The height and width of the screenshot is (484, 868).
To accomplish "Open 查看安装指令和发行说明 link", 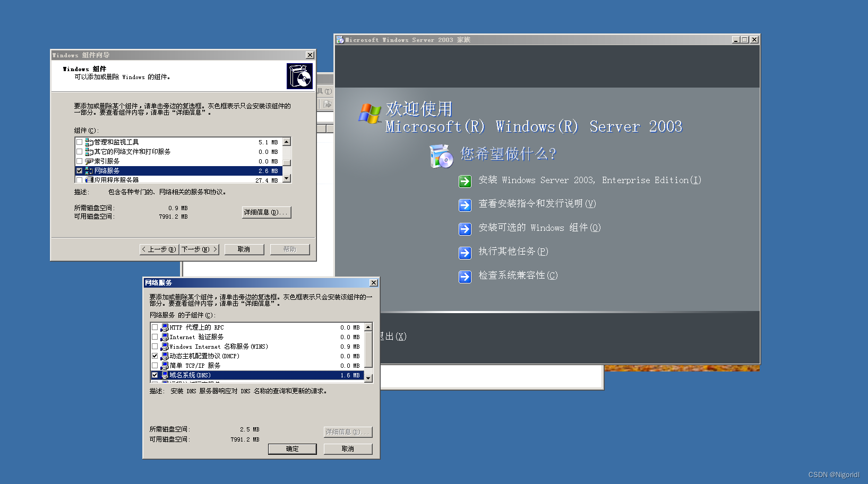I will pos(537,204).
